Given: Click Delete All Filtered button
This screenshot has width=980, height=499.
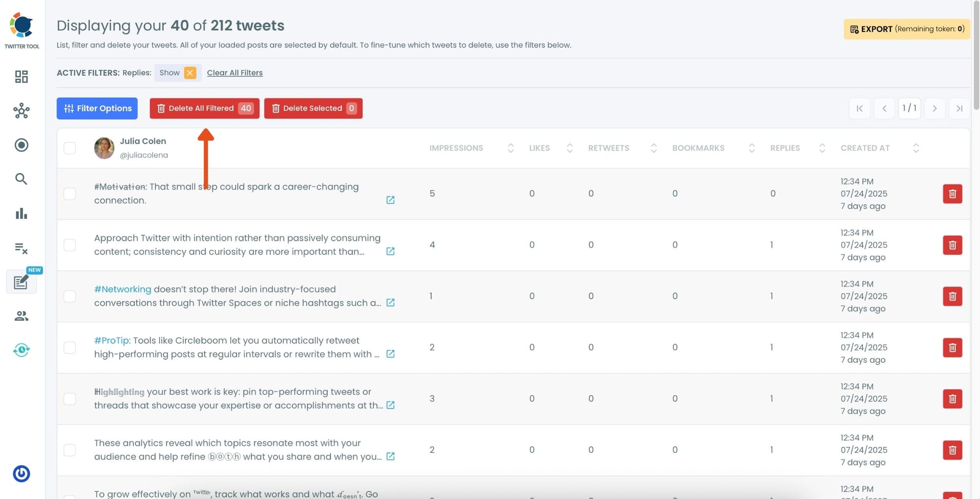Looking at the screenshot, I should 204,108.
